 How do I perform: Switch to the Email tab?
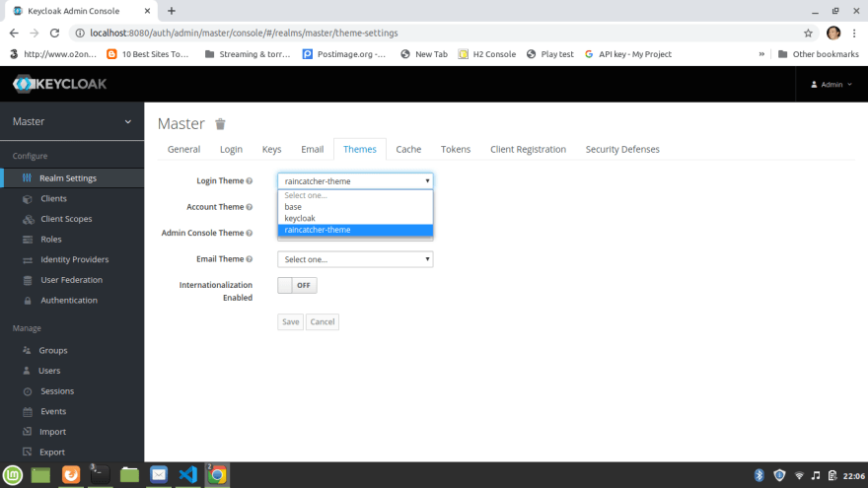313,150
